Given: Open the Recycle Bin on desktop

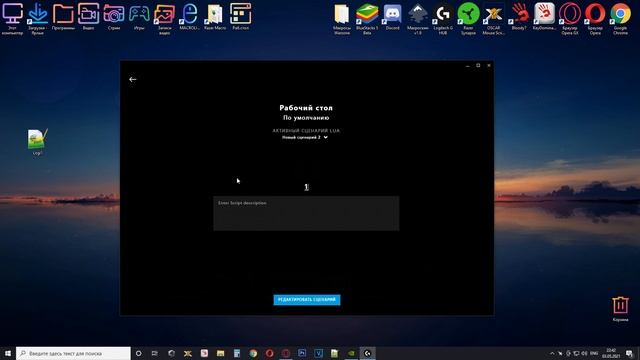Looking at the screenshot, I should tap(620, 309).
